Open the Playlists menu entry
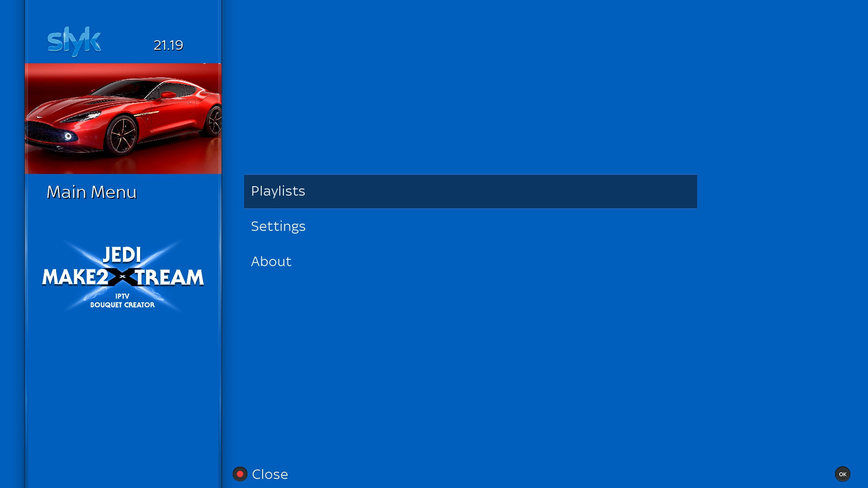The image size is (868, 488). [278, 191]
